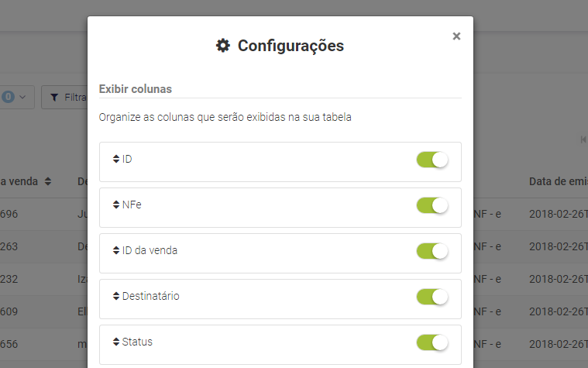Close the Configurações dialog with the X

click(x=456, y=36)
